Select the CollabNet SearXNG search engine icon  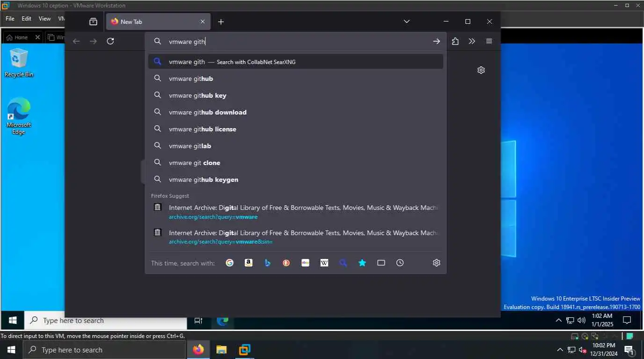pos(343,263)
